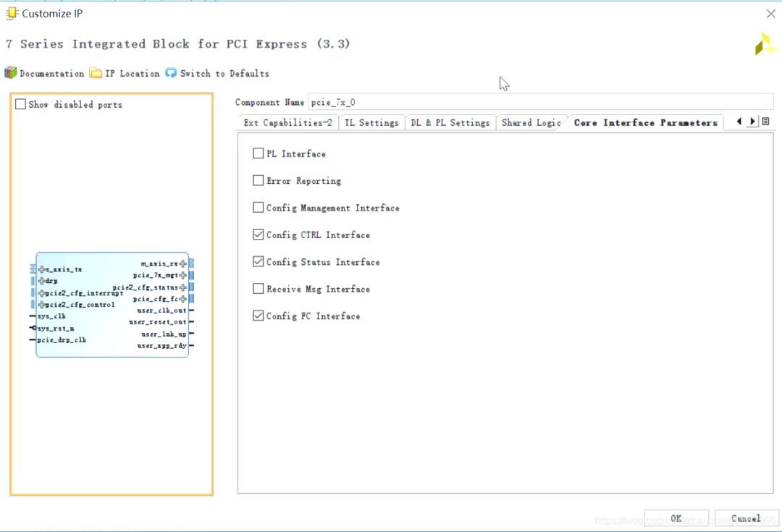Open the Documentation book icon
The width and height of the screenshot is (782, 532).
click(10, 73)
